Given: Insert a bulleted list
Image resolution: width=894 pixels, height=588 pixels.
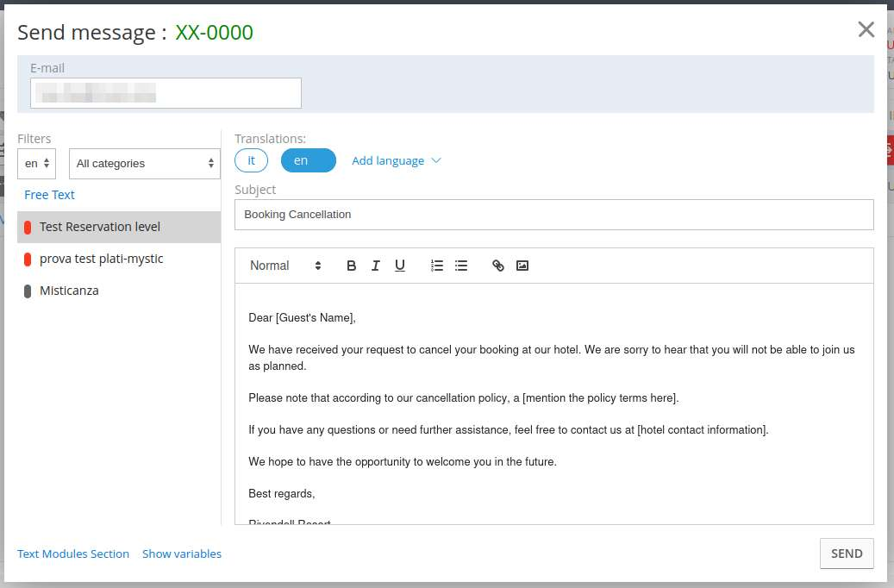Looking at the screenshot, I should (x=461, y=266).
